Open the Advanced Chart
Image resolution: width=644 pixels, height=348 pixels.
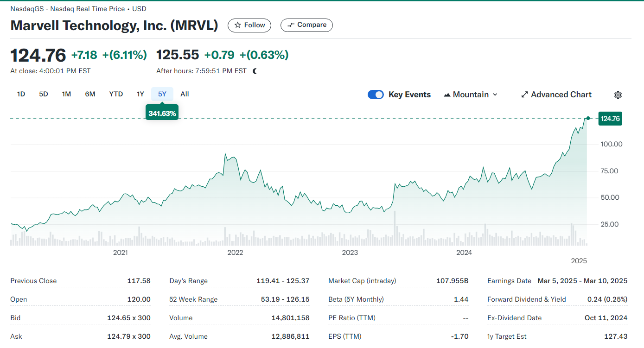556,95
